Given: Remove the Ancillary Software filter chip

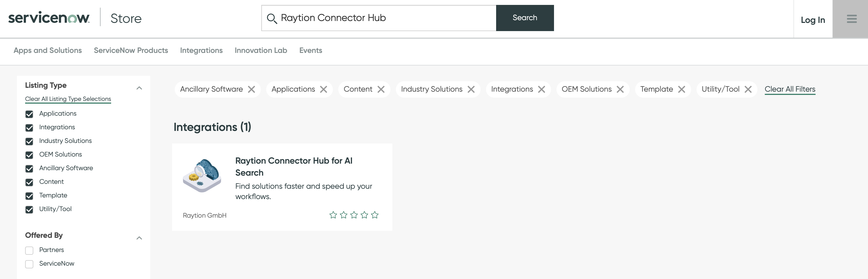Looking at the screenshot, I should 251,89.
